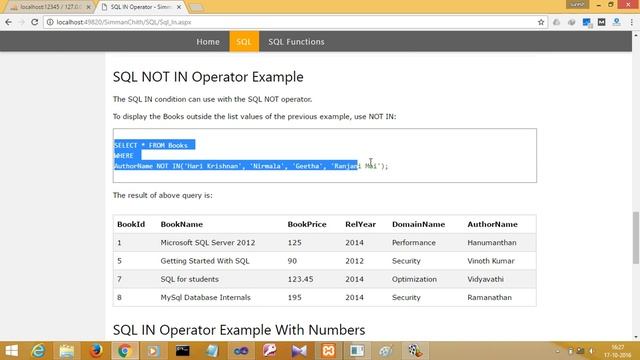Click the Chrome profile name button
This screenshot has height=360, width=640.
(x=577, y=4)
